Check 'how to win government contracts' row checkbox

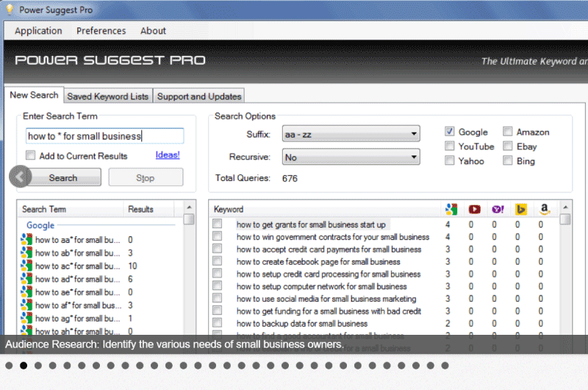(217, 236)
